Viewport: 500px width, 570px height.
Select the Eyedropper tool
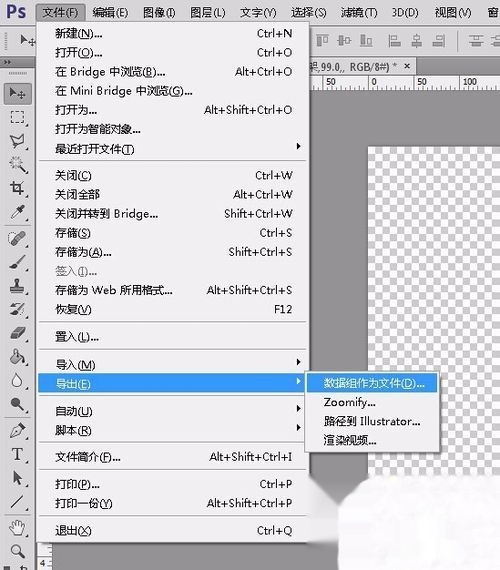pos(17,212)
